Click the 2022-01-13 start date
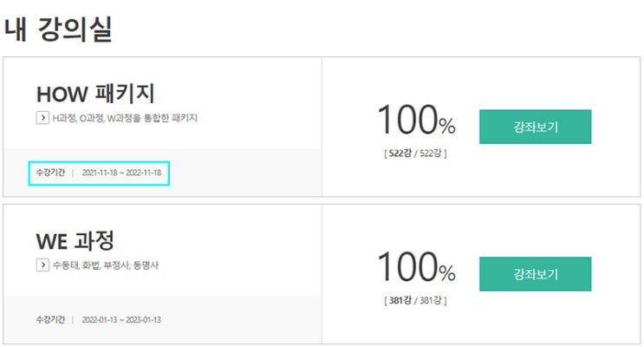Image resolution: width=644 pixels, height=347 pixels. [101, 319]
